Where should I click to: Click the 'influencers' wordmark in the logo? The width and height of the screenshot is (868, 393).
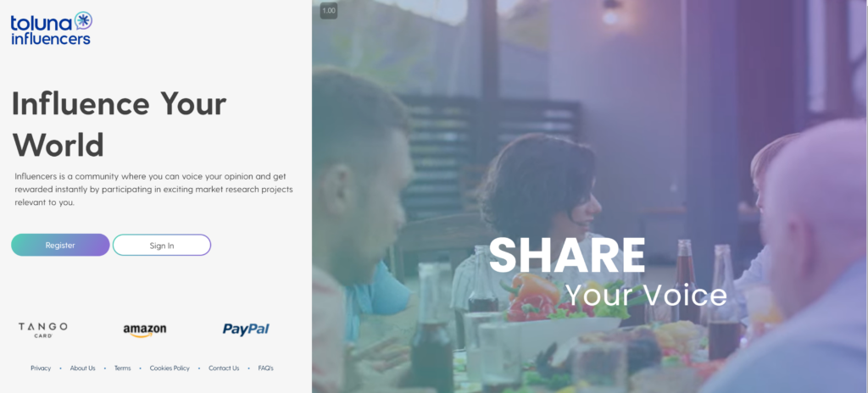[x=50, y=39]
